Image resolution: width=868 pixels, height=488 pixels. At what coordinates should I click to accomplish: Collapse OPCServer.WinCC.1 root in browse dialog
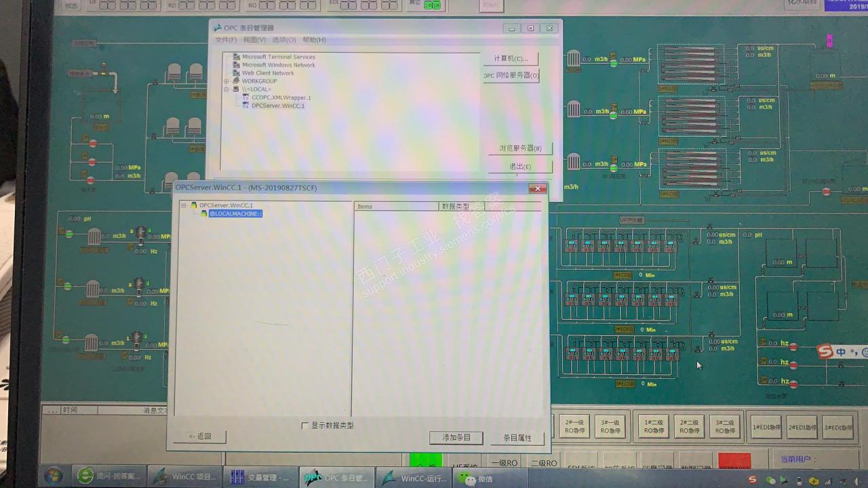tap(184, 205)
